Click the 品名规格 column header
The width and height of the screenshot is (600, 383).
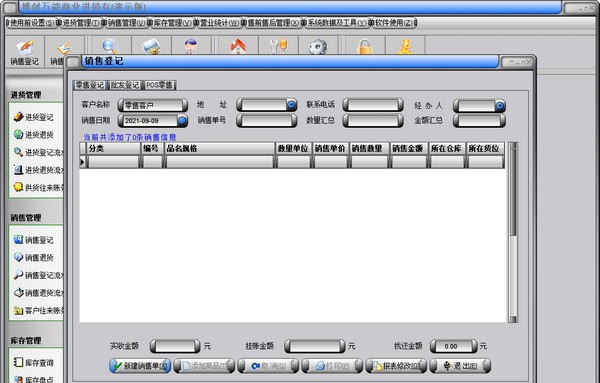tap(220, 148)
